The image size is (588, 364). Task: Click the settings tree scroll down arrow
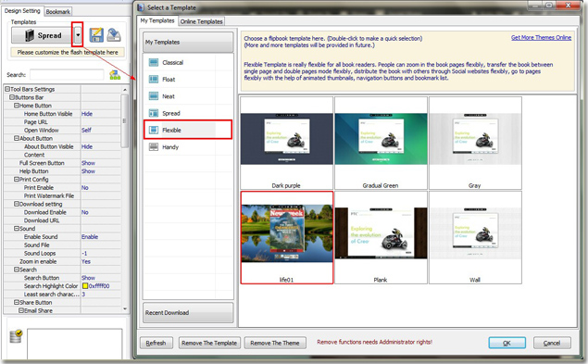coord(125,308)
